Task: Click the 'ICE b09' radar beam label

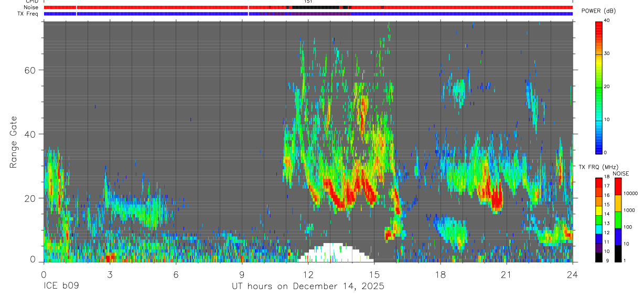Action: coord(60,287)
